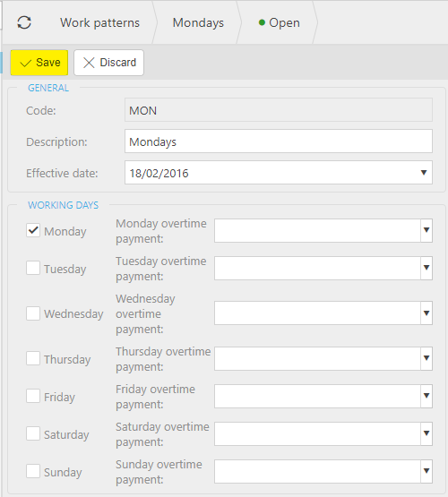This screenshot has width=448, height=497.
Task: Expand Wednesday overtime payment list
Action: pos(426,313)
